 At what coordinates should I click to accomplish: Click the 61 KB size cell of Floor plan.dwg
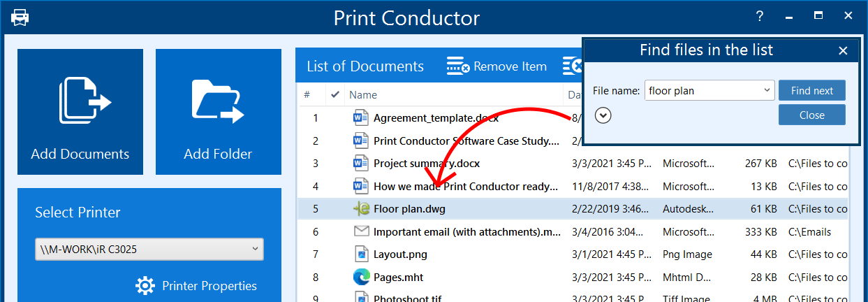pyautogui.click(x=764, y=208)
